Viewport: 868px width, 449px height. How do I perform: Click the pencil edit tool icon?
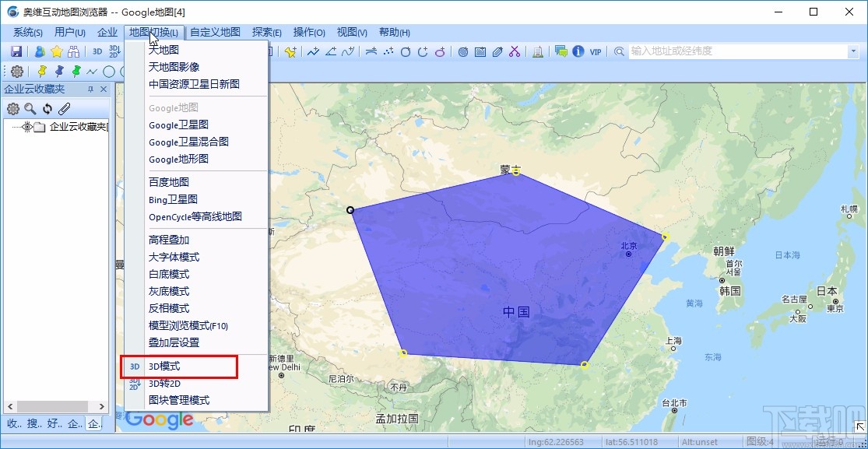pos(497,51)
